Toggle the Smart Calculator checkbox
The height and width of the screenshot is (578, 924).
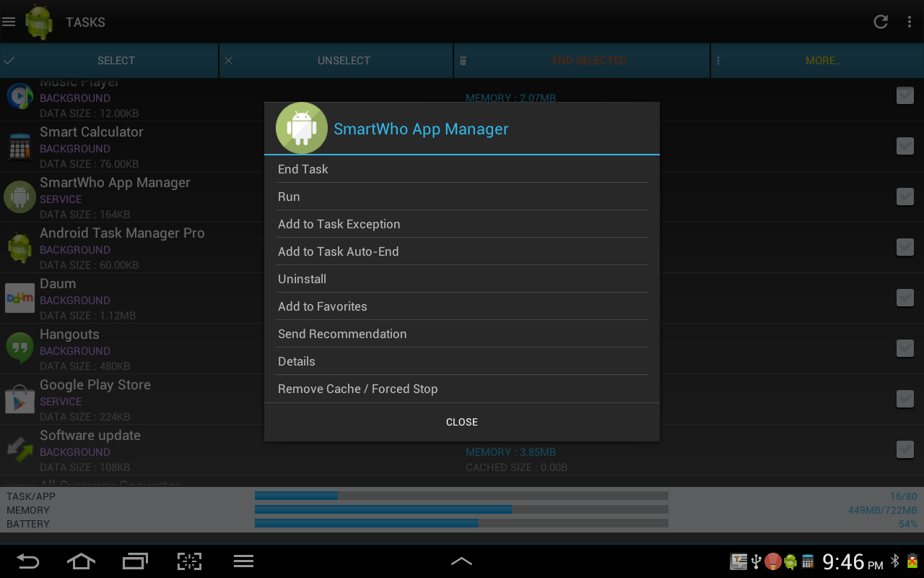(905, 146)
